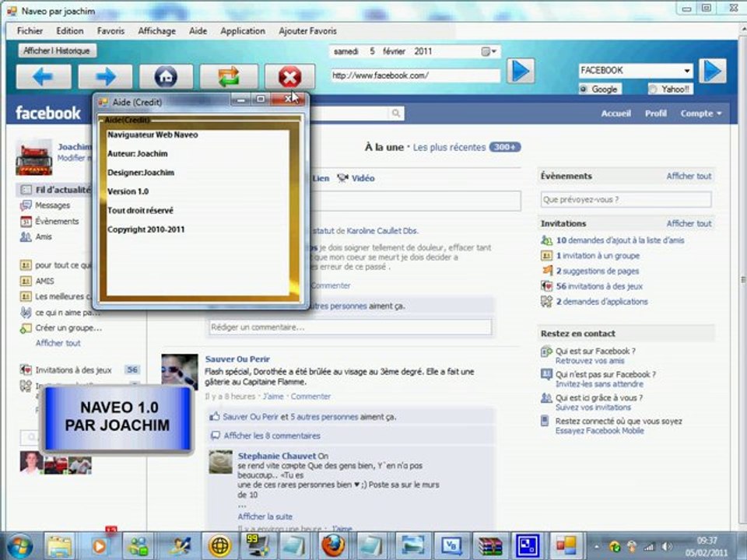This screenshot has width=747, height=560.
Task: Open the globe browser taskbar icon
Action: [x=219, y=546]
